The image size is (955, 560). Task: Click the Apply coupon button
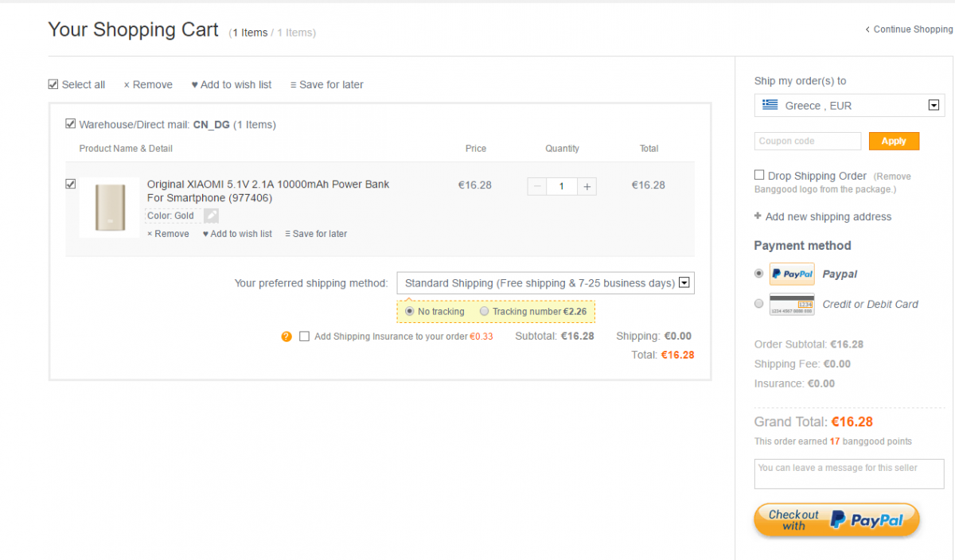894,141
